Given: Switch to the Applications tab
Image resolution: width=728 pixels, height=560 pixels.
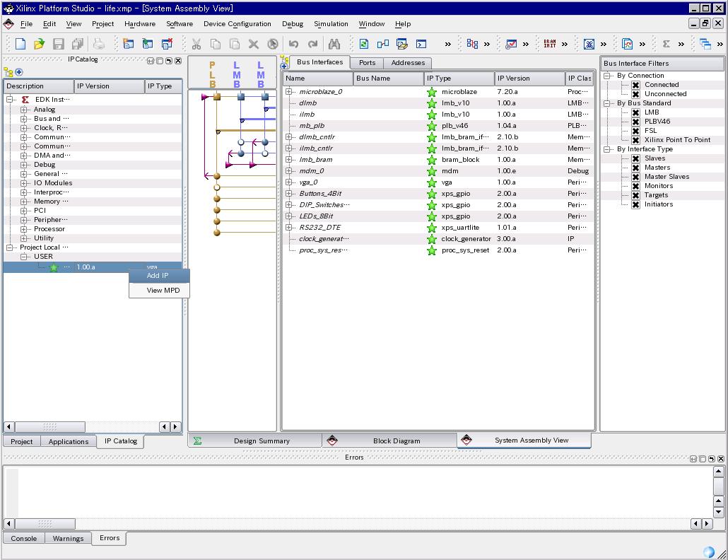Looking at the screenshot, I should pos(69,442).
